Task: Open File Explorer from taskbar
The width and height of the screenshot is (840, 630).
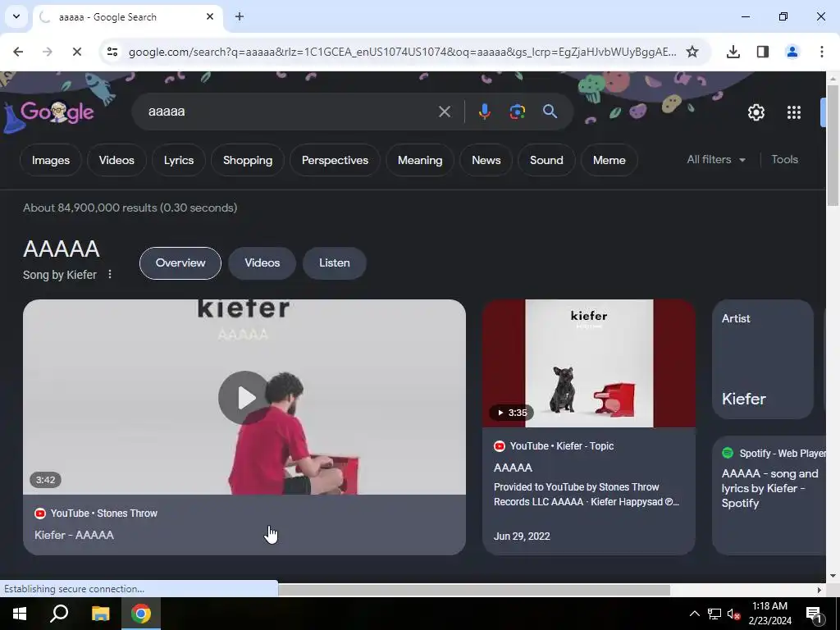Action: [100, 614]
